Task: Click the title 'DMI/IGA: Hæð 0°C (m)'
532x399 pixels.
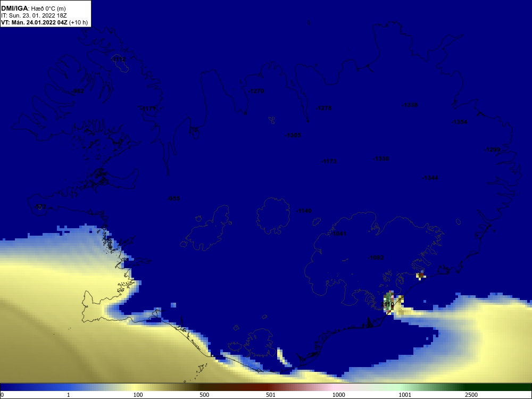Action: [x=33, y=9]
